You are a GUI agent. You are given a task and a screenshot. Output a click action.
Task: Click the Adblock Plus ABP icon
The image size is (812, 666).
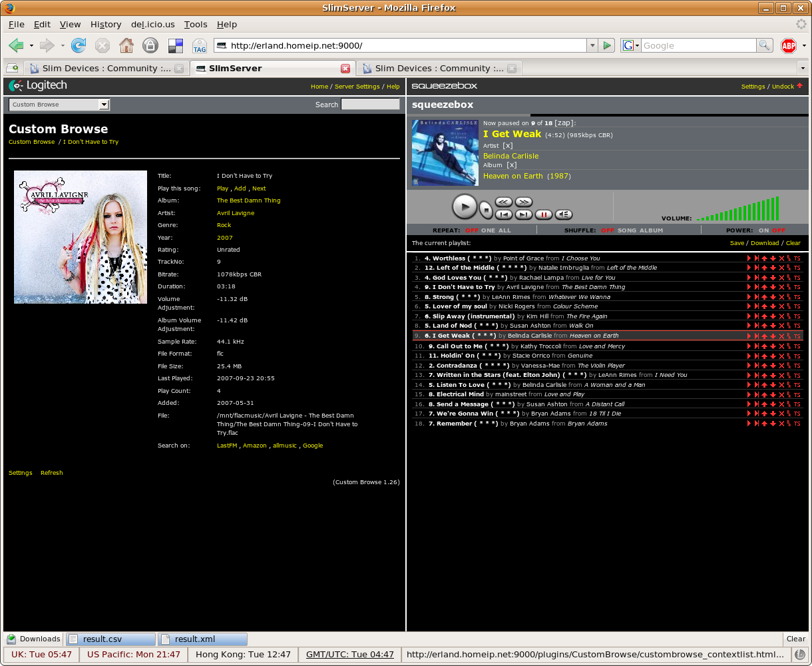(x=789, y=46)
